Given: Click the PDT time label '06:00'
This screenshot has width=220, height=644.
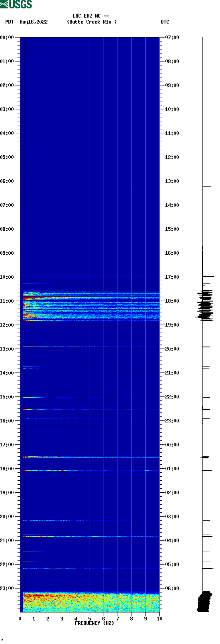Looking at the screenshot, I should [7, 181].
